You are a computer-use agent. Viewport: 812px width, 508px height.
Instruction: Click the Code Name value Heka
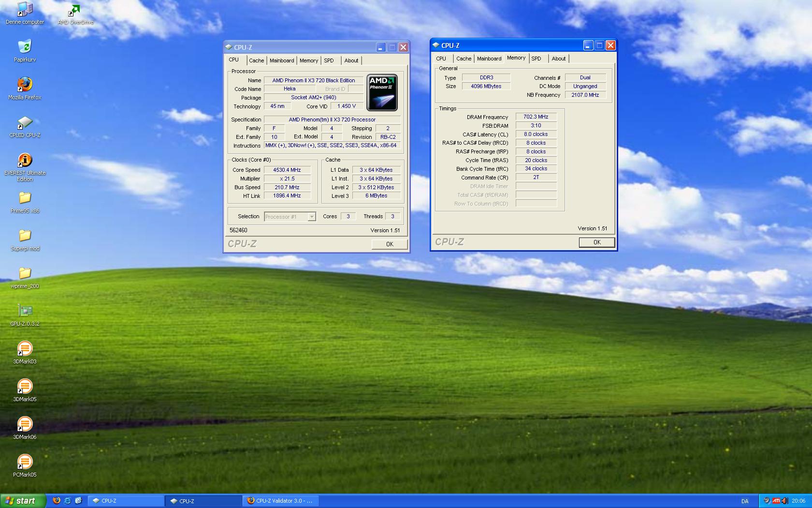290,89
